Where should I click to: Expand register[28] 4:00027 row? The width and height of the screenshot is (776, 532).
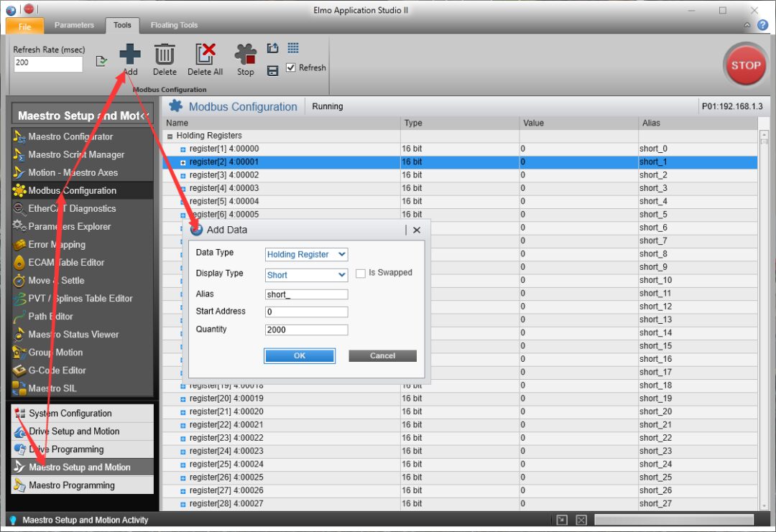tap(183, 504)
